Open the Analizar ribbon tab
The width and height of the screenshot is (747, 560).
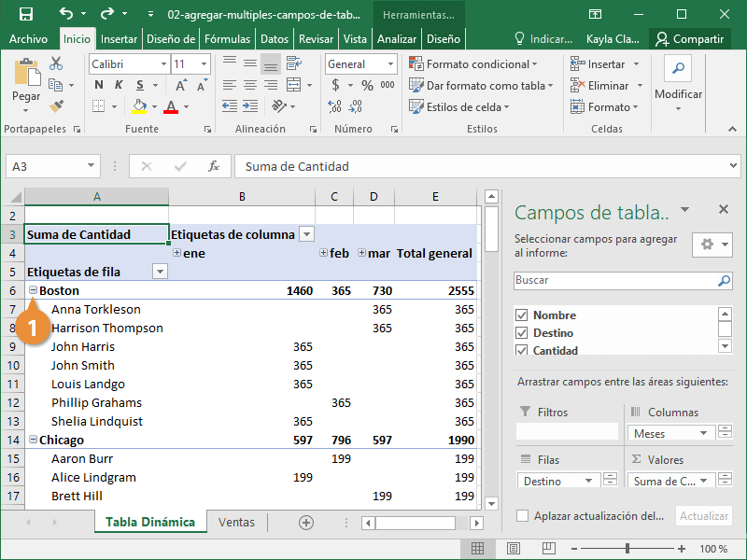(x=396, y=39)
